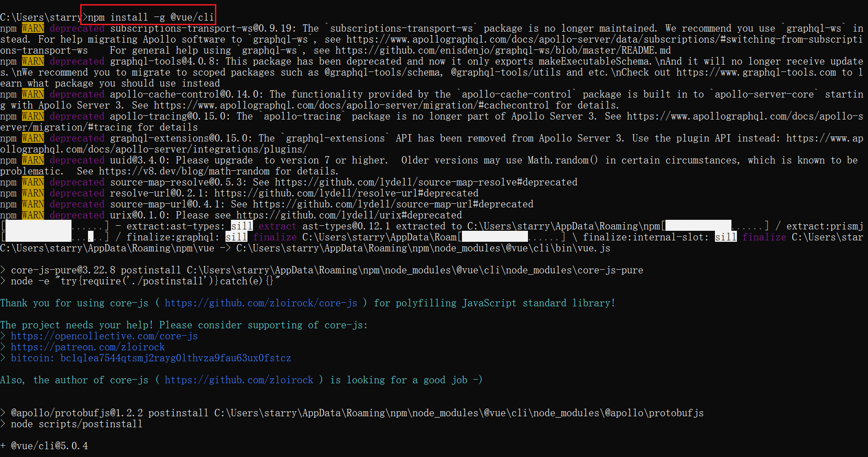
Task: Open the opencollective.com/core-js link
Action: [x=104, y=336]
